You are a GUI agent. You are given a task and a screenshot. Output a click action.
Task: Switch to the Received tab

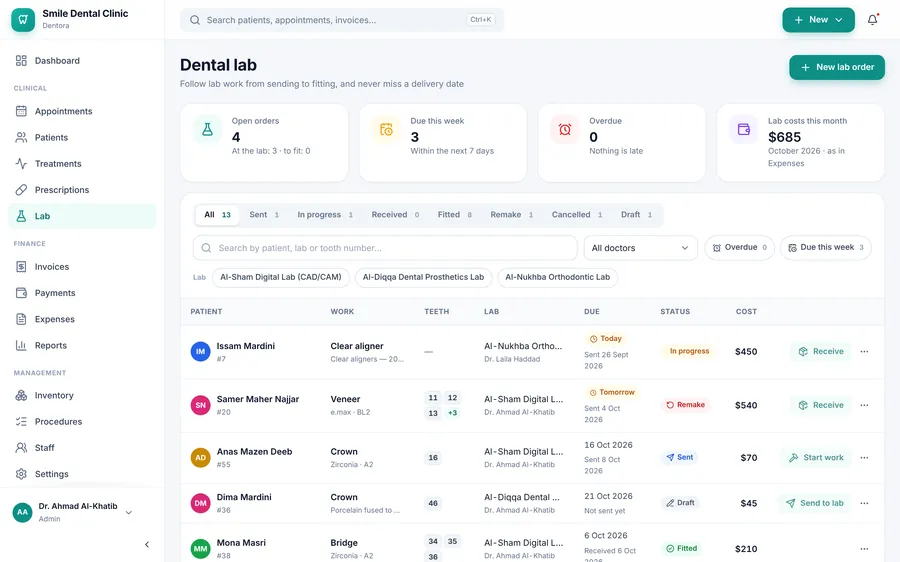[x=395, y=215]
